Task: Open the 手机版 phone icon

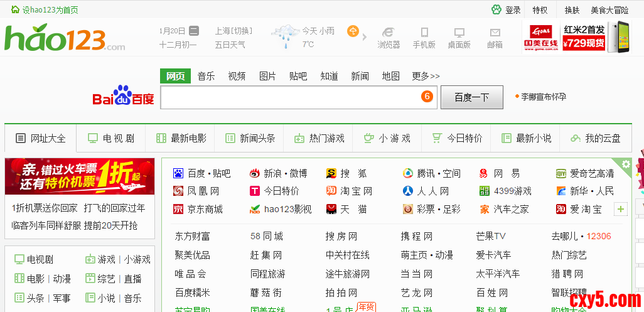Action: point(424,33)
